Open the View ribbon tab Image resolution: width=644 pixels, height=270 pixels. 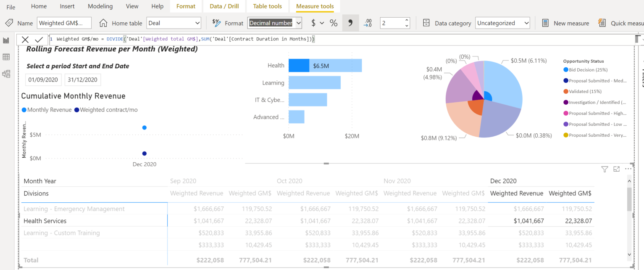[132, 6]
